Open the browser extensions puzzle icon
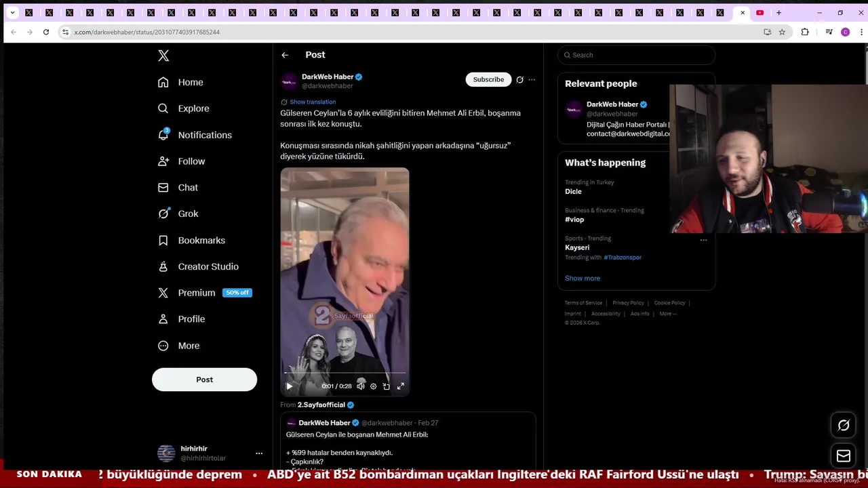This screenshot has width=868, height=488. [x=805, y=32]
